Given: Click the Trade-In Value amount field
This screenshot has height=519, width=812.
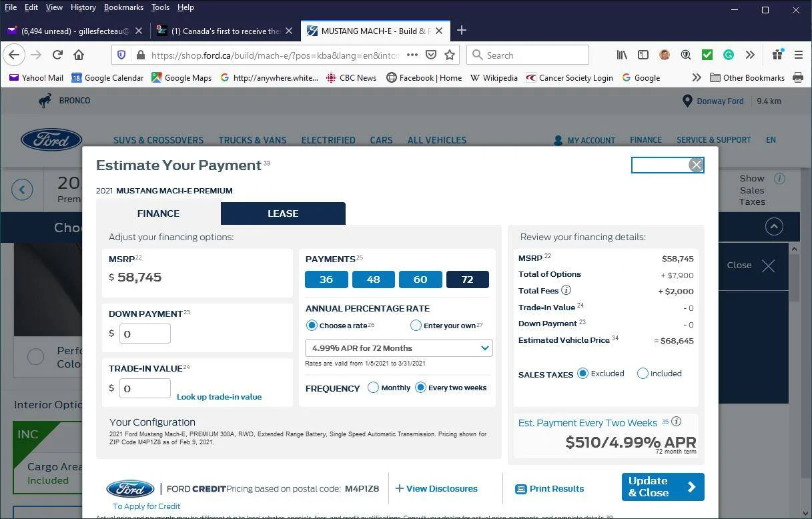Looking at the screenshot, I should (145, 388).
